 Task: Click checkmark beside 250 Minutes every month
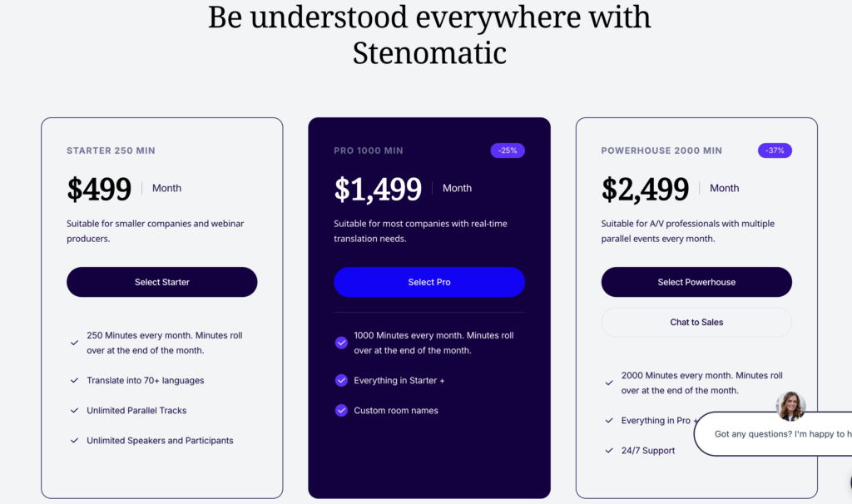pos(75,342)
